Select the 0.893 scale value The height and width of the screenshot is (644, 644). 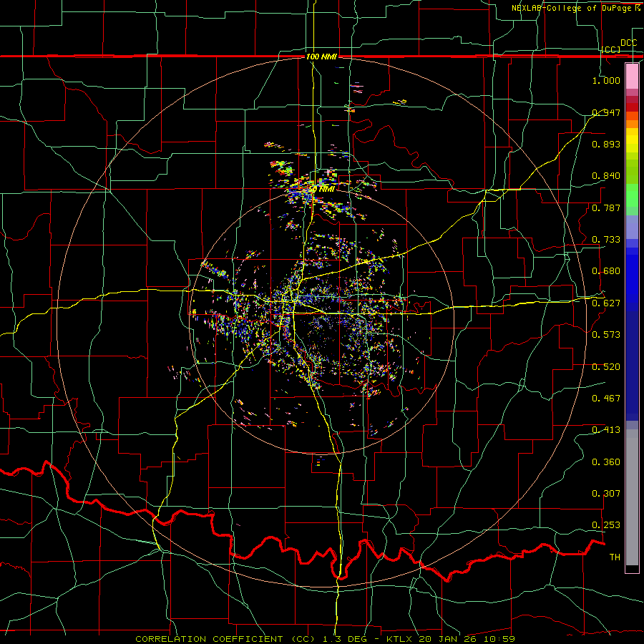click(x=606, y=144)
